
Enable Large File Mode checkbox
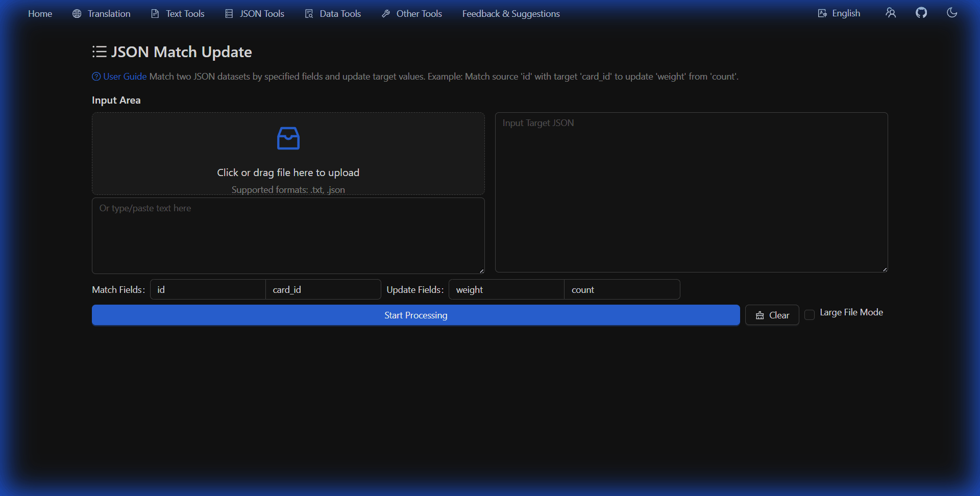pos(810,315)
